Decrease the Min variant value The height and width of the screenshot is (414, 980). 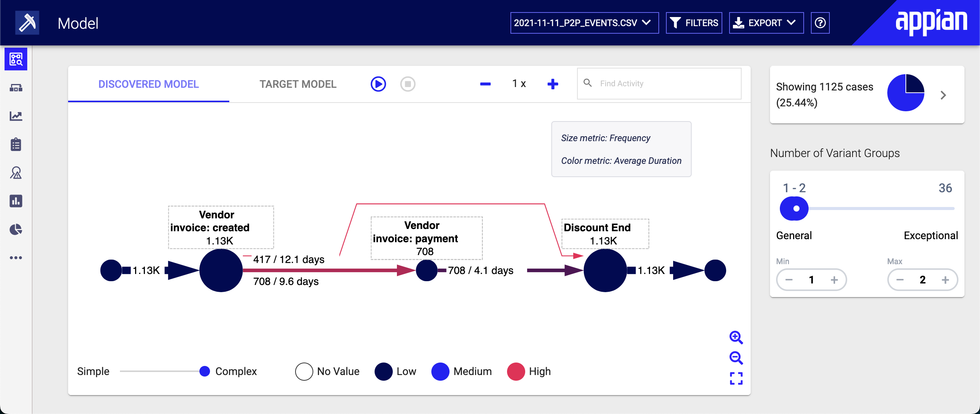(x=789, y=280)
